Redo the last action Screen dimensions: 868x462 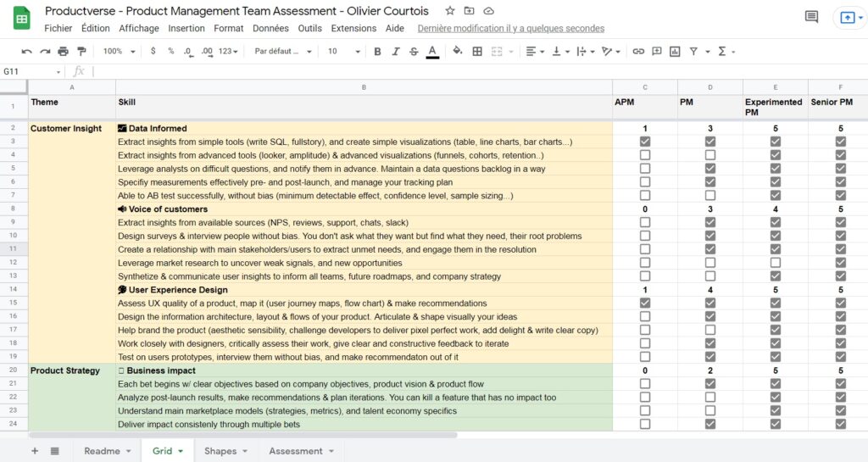tap(45, 52)
